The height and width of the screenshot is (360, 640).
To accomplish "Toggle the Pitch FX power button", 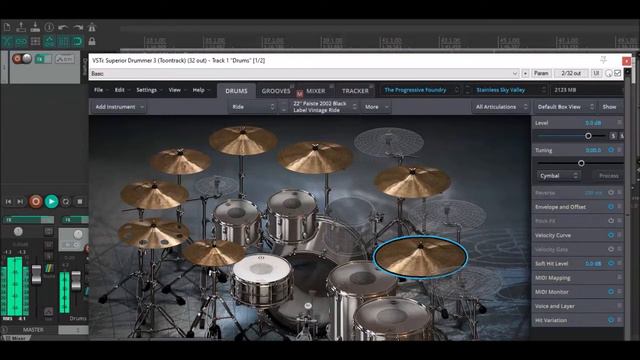I will (x=611, y=221).
